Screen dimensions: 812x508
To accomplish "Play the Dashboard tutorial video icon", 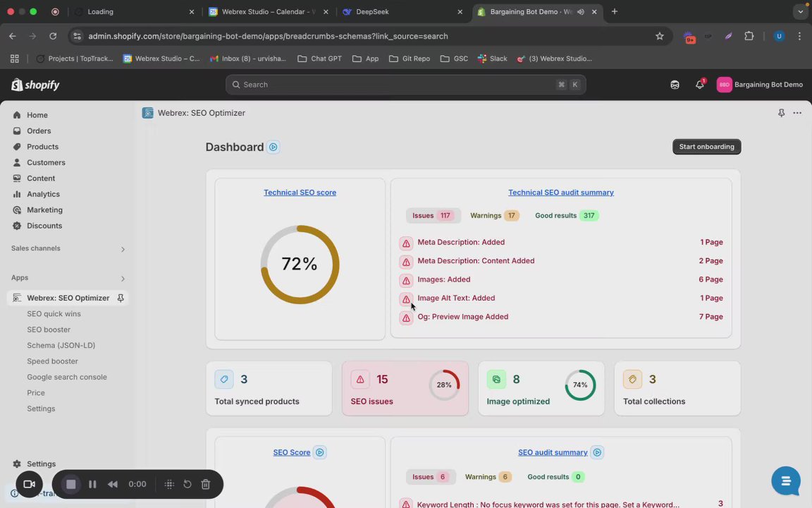I will coord(273,147).
